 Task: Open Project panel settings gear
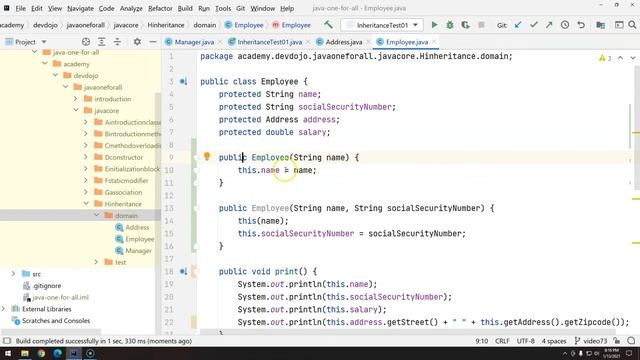click(x=137, y=42)
